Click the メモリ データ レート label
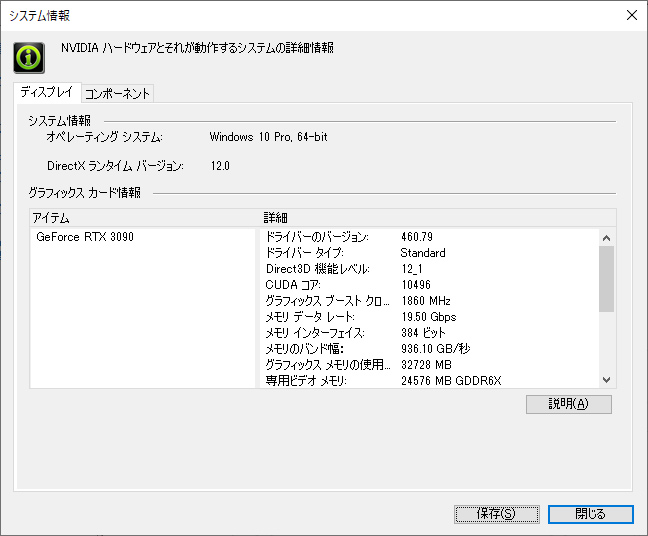 click(310, 317)
